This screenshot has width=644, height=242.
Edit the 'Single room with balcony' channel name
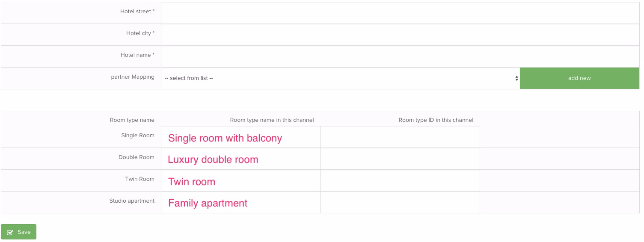click(x=240, y=137)
